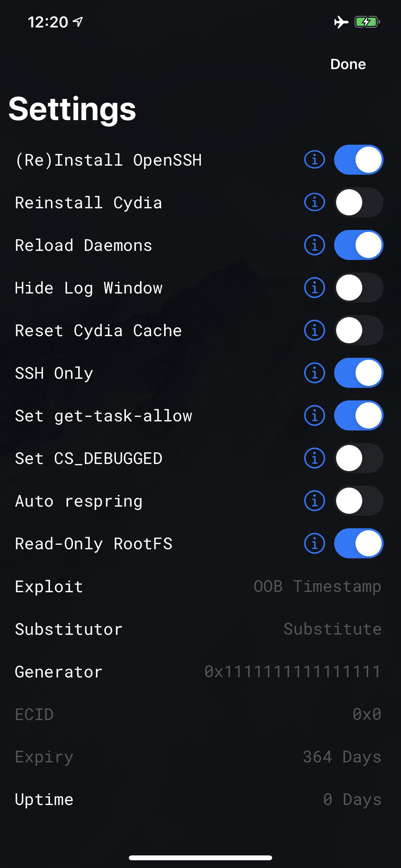Edit the Generator hex value field
Screen dimensions: 401x868
click(292, 672)
